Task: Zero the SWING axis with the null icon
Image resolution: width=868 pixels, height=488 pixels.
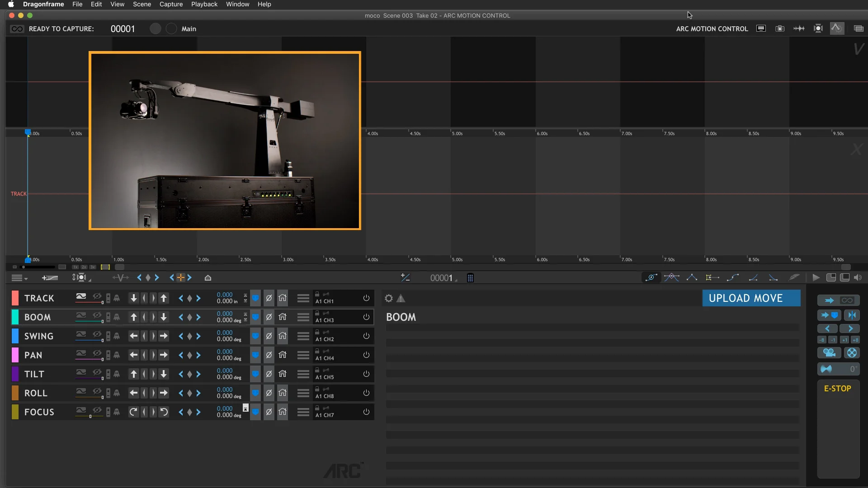Action: [269, 336]
